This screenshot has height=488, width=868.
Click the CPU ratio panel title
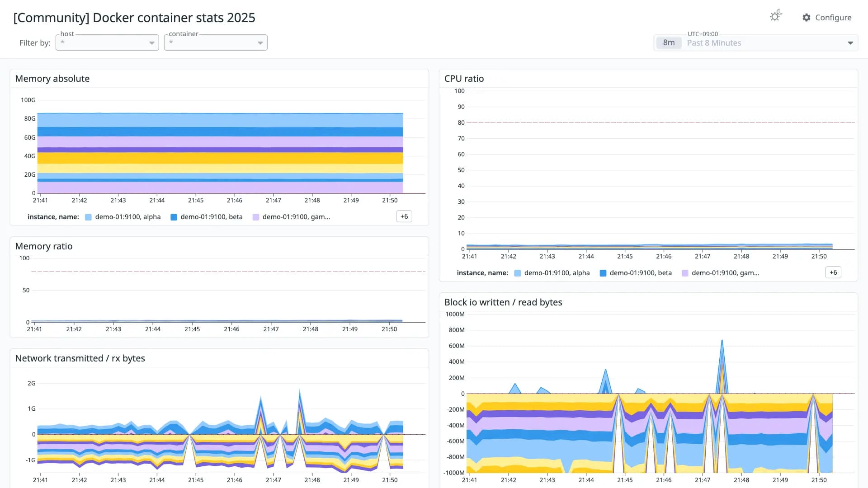(x=464, y=79)
